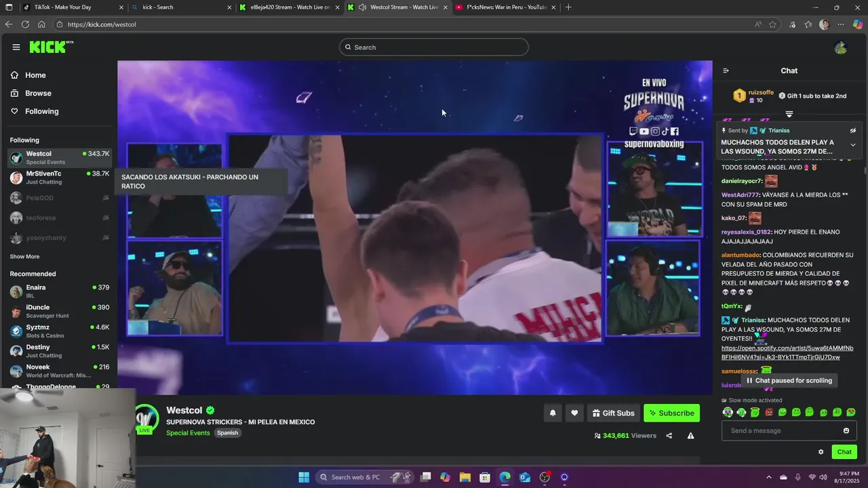Screen dimensions: 868x488
Task: Click the Spanish language tag
Action: 227,433
